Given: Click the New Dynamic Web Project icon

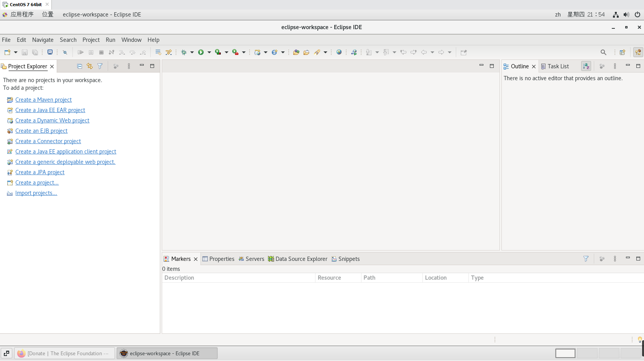Looking at the screenshot, I should pos(257,52).
